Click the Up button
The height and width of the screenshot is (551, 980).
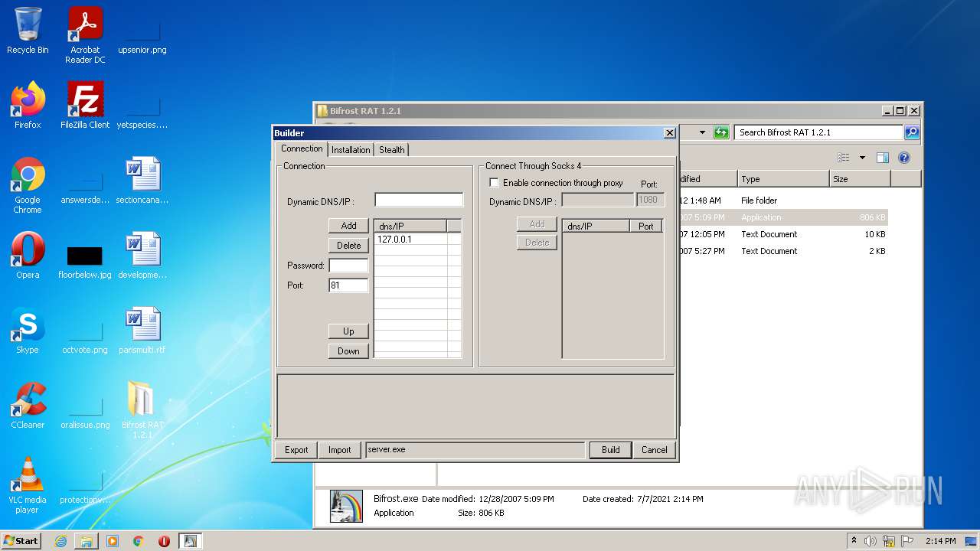[x=348, y=331]
